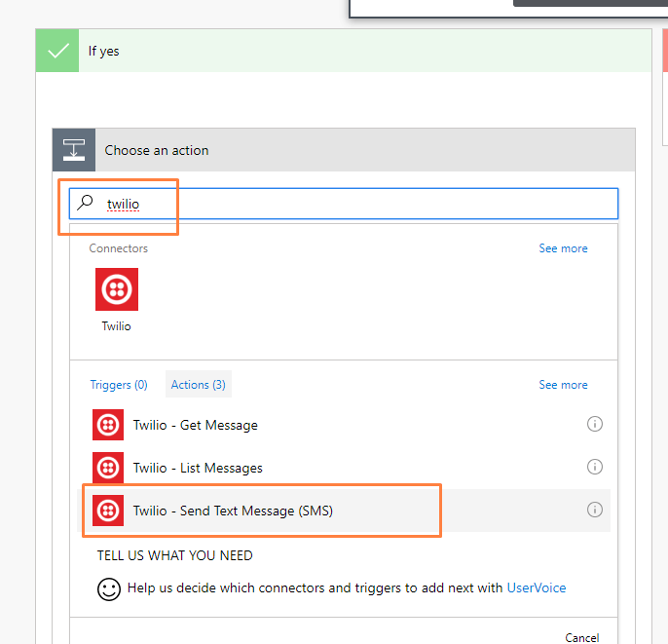Click the green If yes checkmark icon
668x644 pixels.
click(x=57, y=51)
